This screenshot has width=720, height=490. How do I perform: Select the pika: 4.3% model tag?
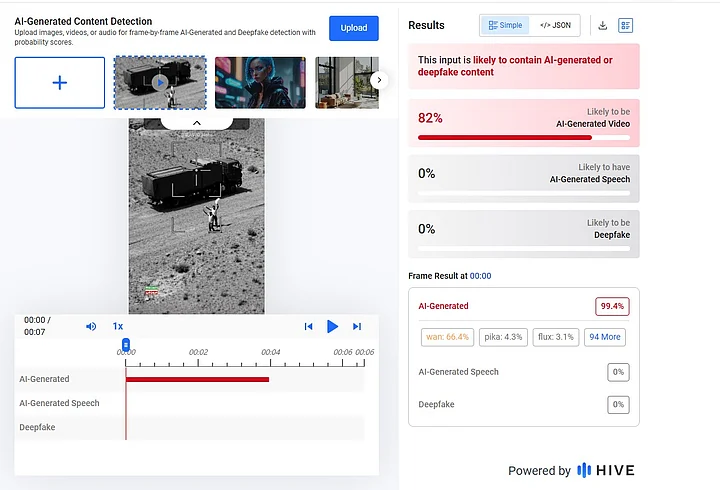503,337
